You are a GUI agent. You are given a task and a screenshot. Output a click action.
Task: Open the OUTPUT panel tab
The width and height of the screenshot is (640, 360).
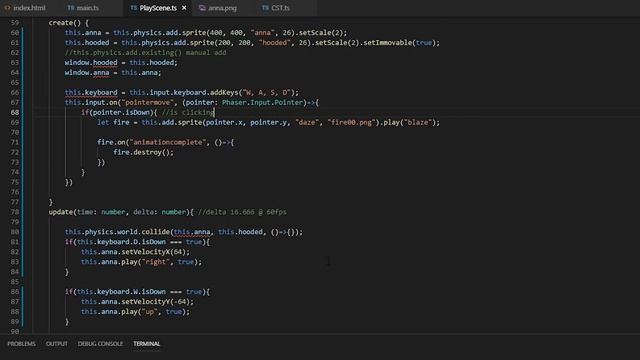point(57,344)
